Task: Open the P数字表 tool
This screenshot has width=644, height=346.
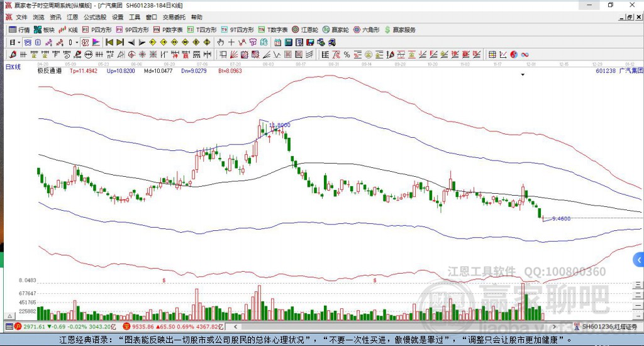Action: [x=168, y=30]
